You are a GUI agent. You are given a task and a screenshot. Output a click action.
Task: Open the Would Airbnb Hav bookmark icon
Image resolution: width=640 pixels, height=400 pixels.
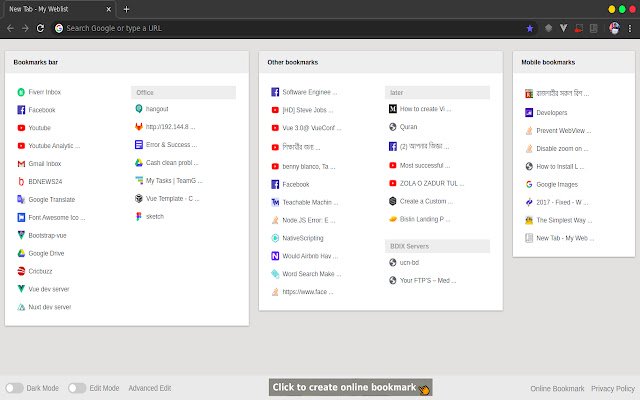[275, 256]
